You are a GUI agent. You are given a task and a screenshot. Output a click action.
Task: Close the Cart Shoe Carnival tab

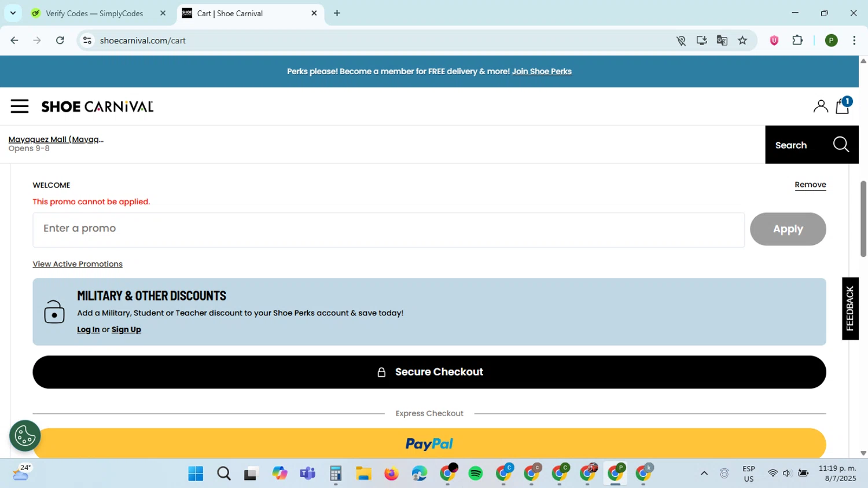[314, 13]
